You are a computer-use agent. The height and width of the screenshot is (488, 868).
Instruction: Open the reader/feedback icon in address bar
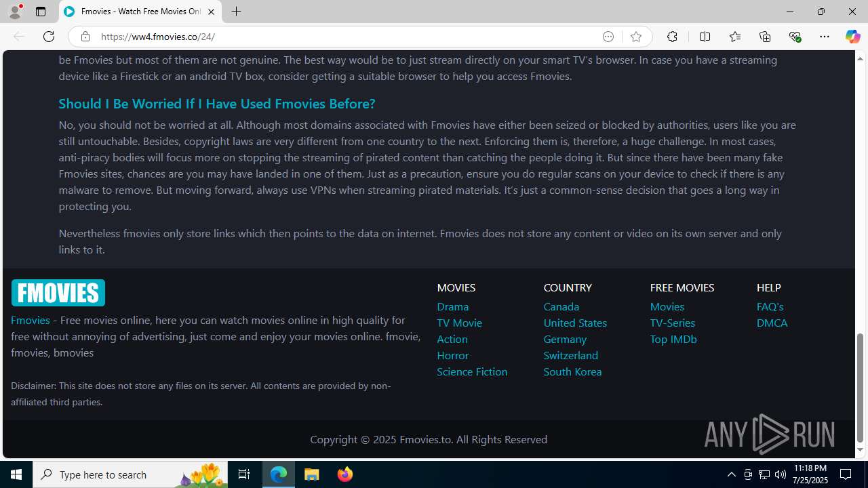pyautogui.click(x=608, y=37)
